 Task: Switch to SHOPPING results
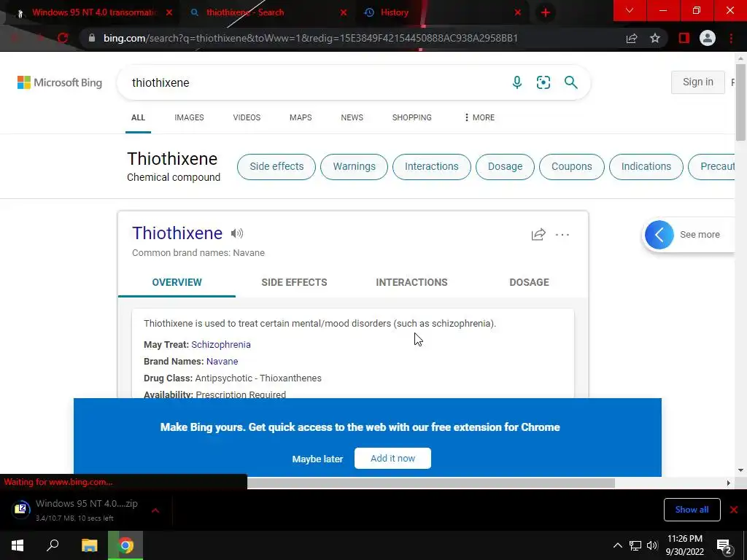tap(412, 117)
